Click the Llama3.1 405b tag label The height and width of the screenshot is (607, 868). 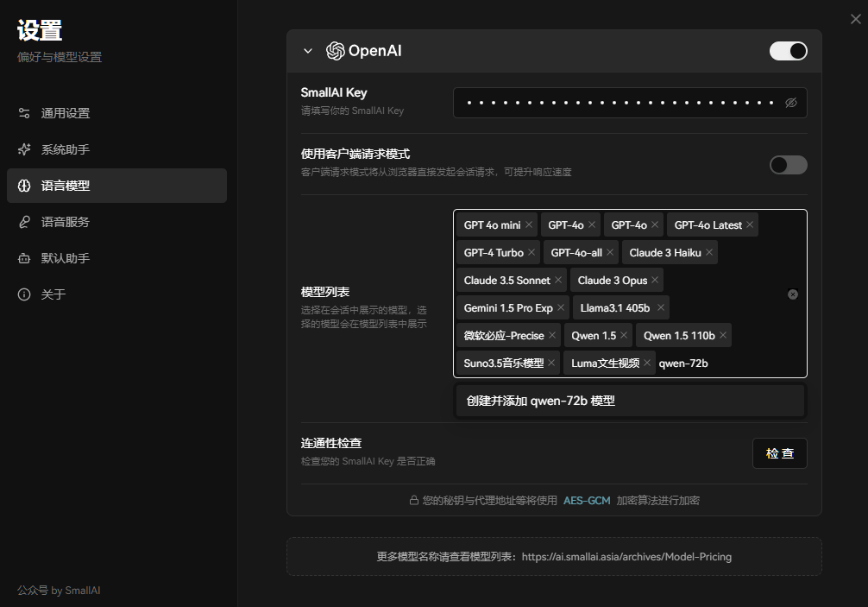615,308
